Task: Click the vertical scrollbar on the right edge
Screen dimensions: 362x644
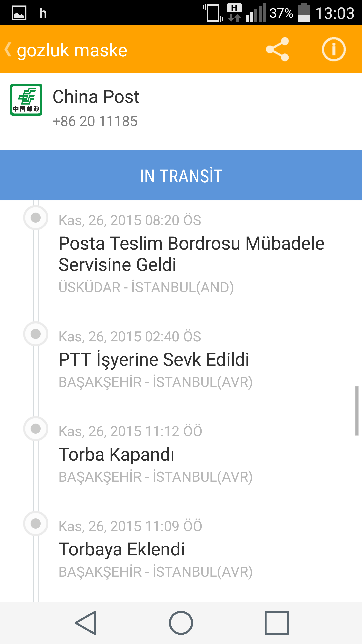Action: [x=357, y=411]
